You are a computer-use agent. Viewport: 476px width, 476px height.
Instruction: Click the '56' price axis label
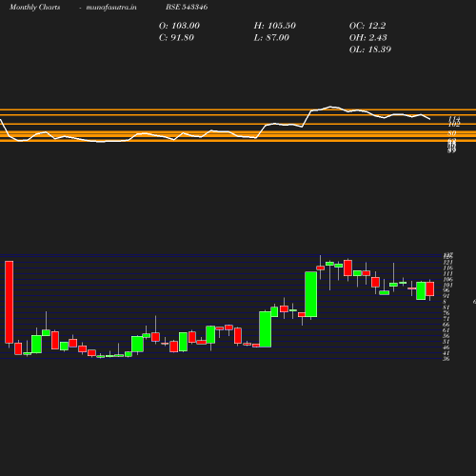point(446,336)
